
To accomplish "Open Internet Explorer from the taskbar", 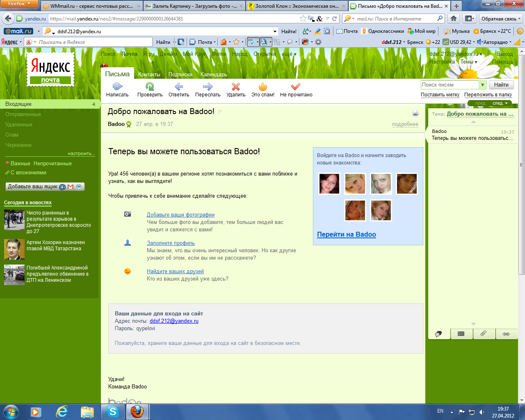I will (62, 411).
